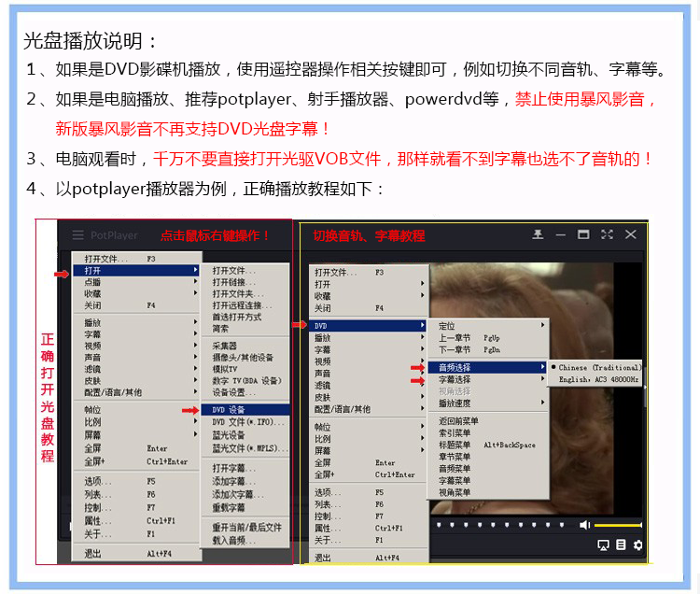Click 打开字幕... entry
This screenshot has width=700, height=594.
point(245,468)
